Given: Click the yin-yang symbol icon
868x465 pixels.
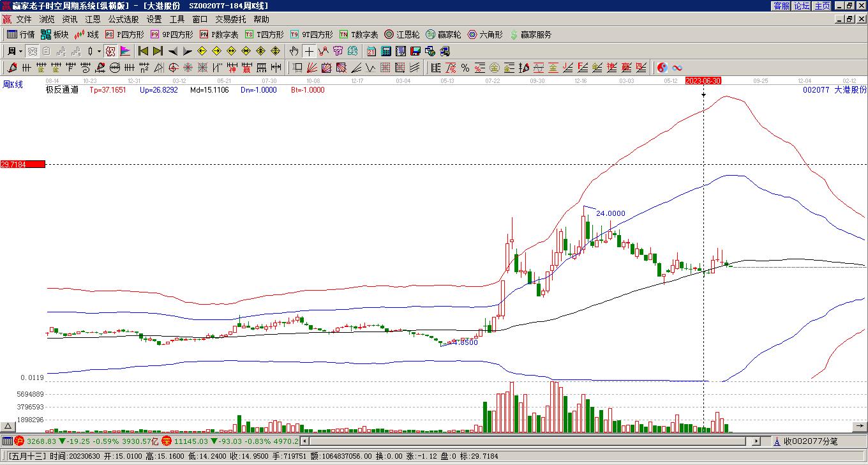Looking at the screenshot, I should (x=662, y=68).
